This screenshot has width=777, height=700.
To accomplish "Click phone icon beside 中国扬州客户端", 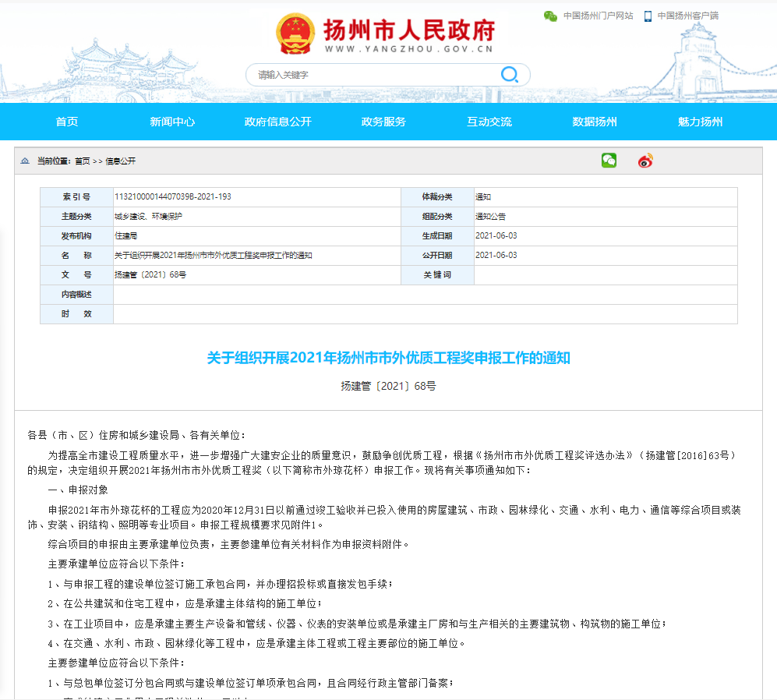I will [x=648, y=16].
